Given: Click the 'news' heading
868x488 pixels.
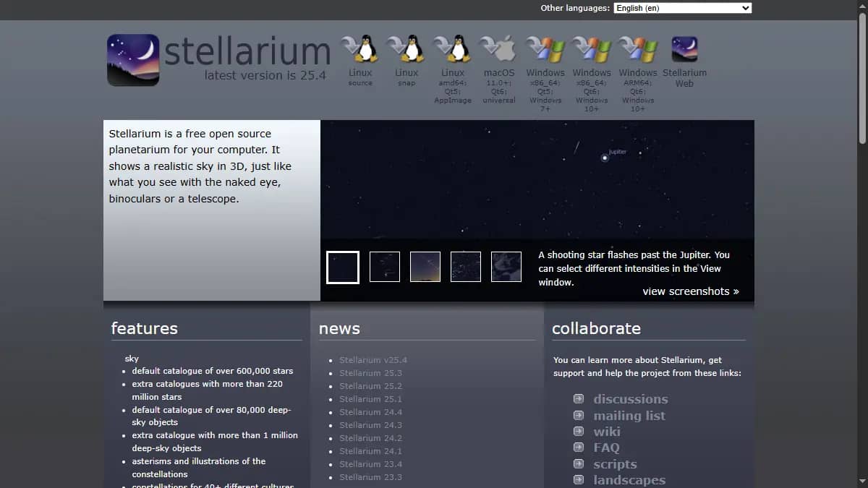Looking at the screenshot, I should (x=339, y=329).
